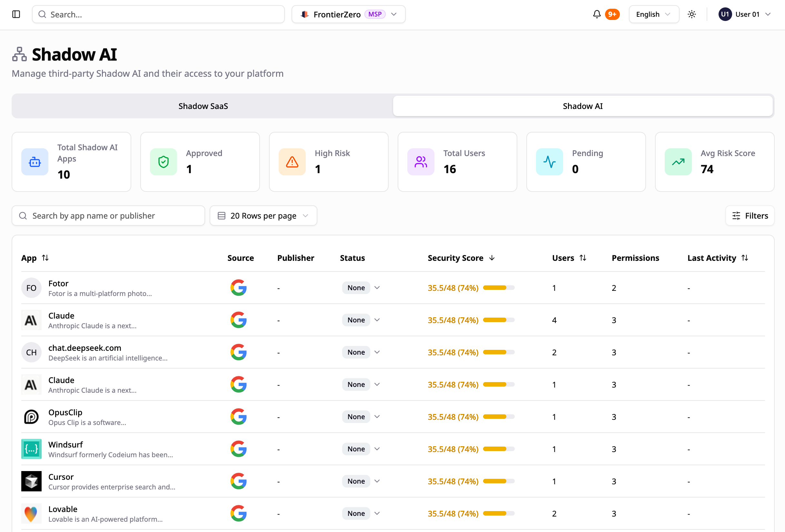
Task: Click the High Risk warning icon
Action: pyautogui.click(x=292, y=162)
